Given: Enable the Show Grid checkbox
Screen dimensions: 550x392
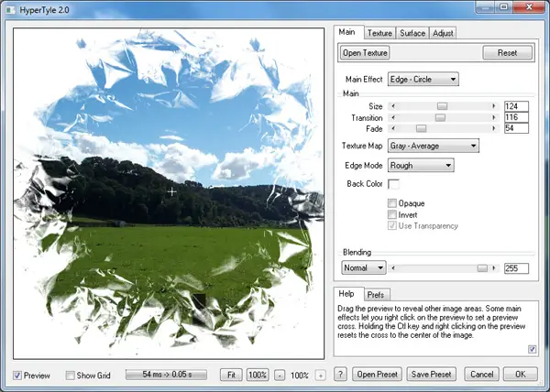Looking at the screenshot, I should click(x=70, y=376).
